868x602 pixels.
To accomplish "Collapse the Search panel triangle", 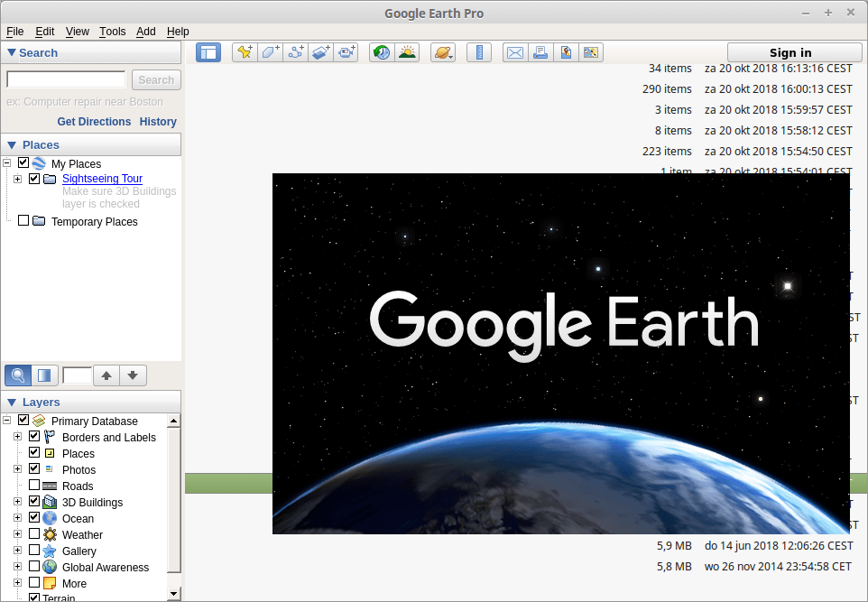I will point(12,52).
